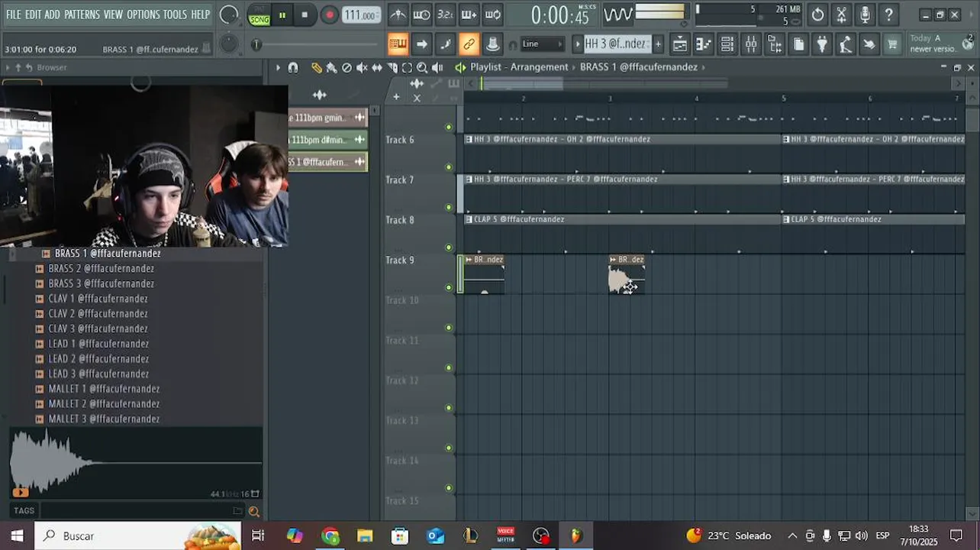Screen dimensions: 980x550
Task: Open the EDIT menu
Action: [x=33, y=15]
